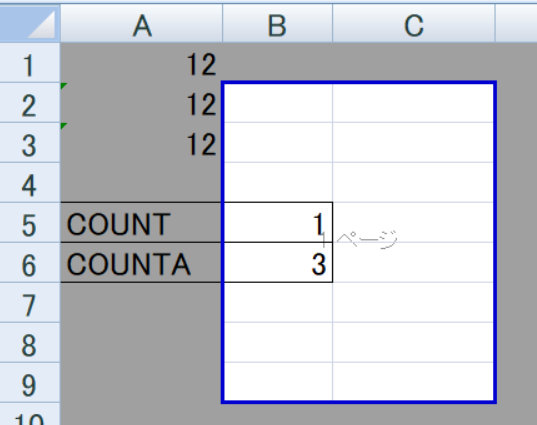This screenshot has height=425, width=537.
Task: Click cell C9 inside page area
Action: click(x=413, y=382)
